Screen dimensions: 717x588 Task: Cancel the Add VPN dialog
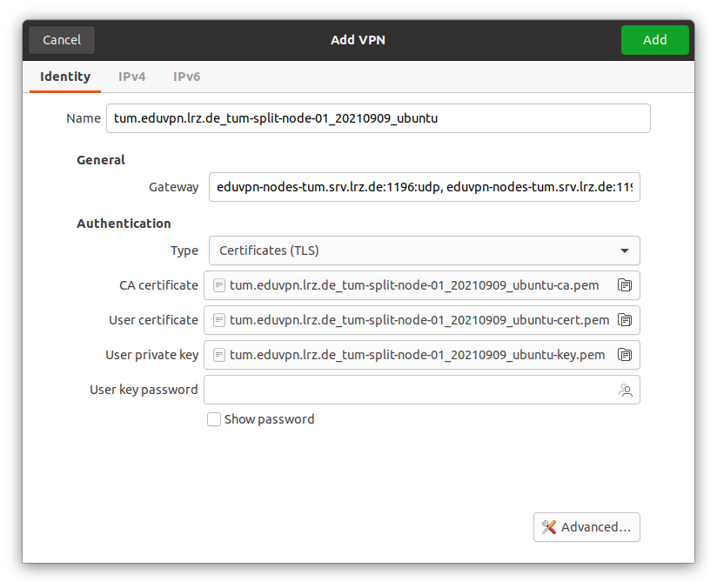pos(62,40)
